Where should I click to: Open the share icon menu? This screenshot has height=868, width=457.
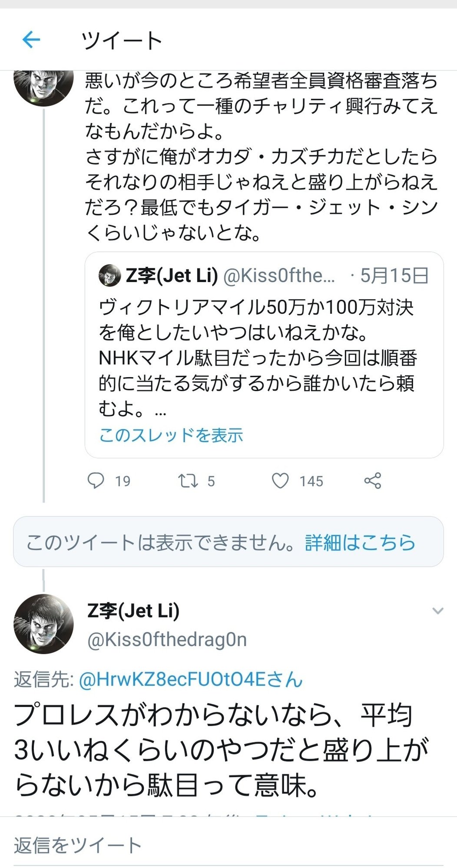372,481
